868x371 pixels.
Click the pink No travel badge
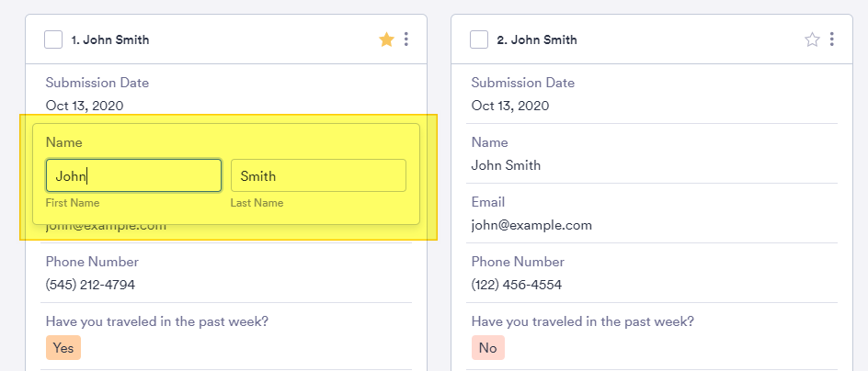coord(488,348)
